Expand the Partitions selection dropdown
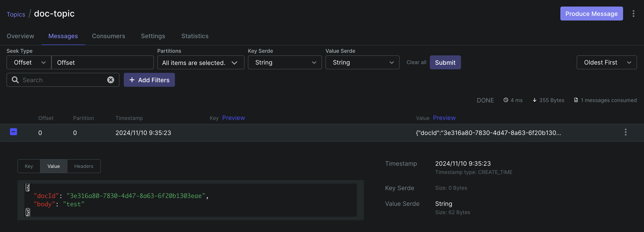The height and width of the screenshot is (232, 644). coord(200,62)
